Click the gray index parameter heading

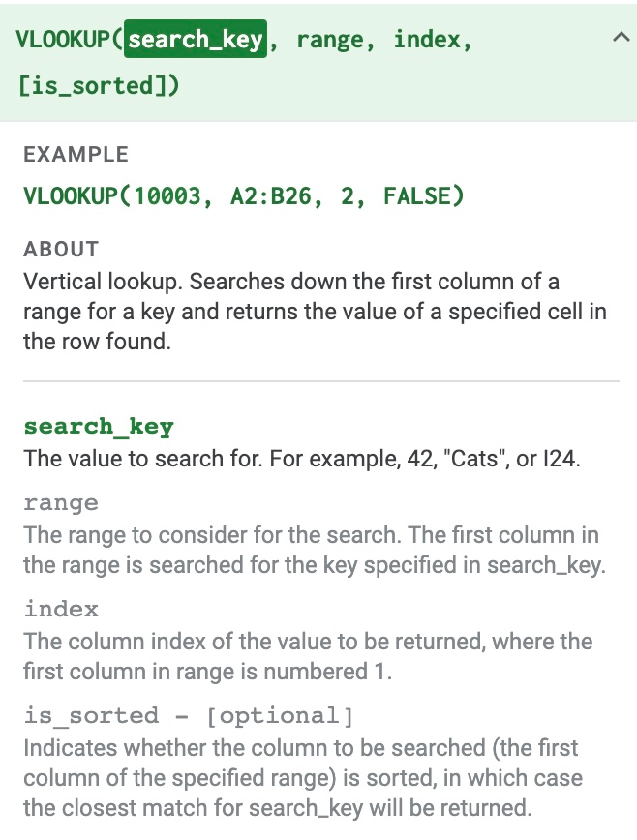tap(61, 609)
